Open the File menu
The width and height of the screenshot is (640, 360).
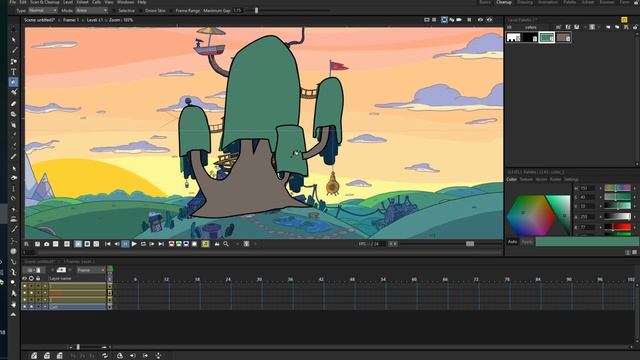(x=13, y=2)
